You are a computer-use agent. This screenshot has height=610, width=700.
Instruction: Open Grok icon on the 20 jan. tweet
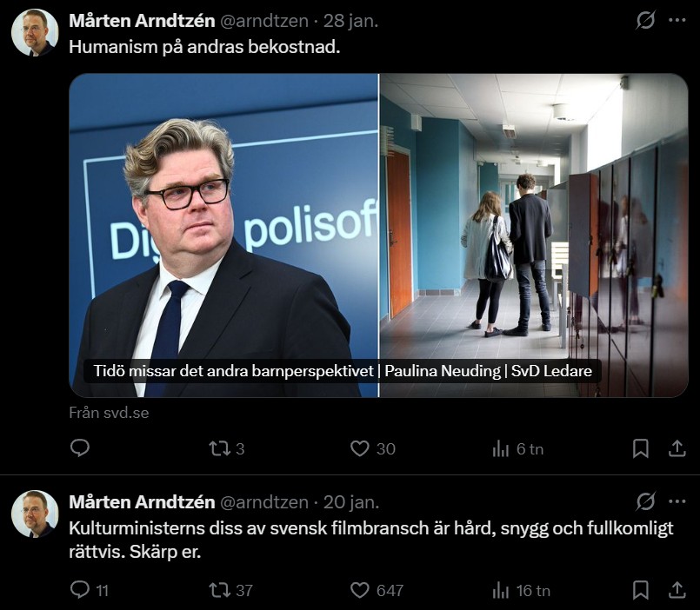pos(645,501)
